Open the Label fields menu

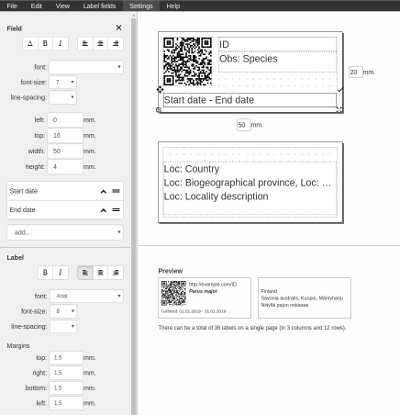click(x=99, y=6)
